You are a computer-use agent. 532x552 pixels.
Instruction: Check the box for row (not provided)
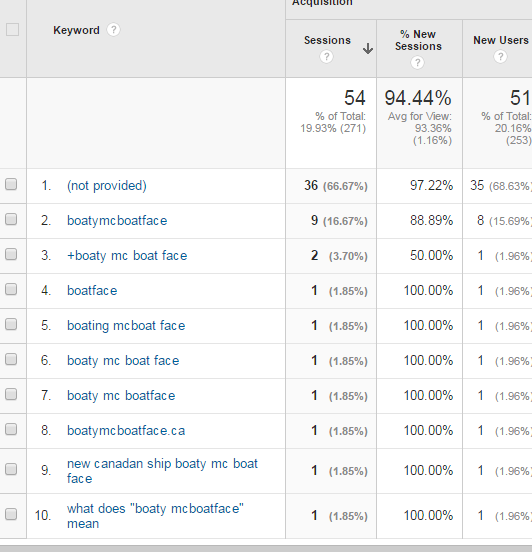11,184
